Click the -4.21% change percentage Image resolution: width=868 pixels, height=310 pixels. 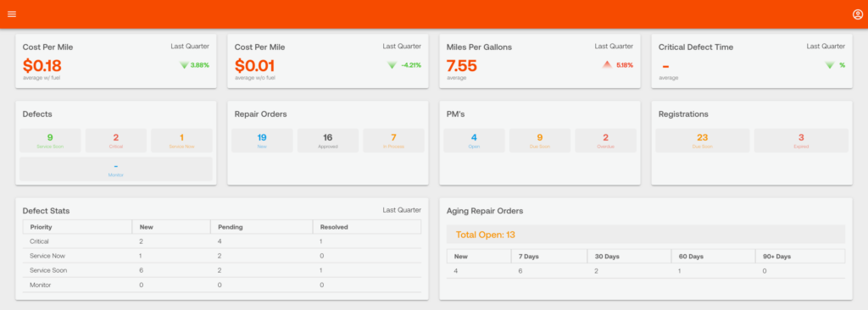pyautogui.click(x=411, y=65)
